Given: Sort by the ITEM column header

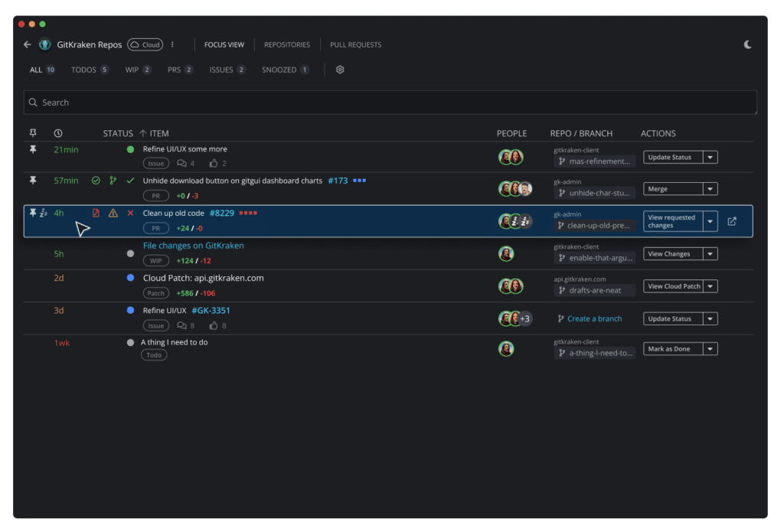Looking at the screenshot, I should (x=154, y=133).
